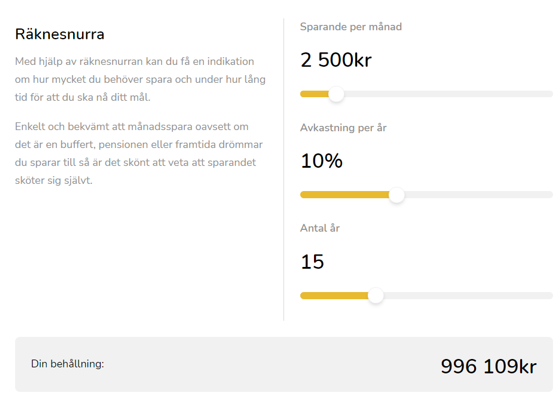The height and width of the screenshot is (402, 560).
Task: Click the paragraph starting with Med hjälp av
Action: tap(140, 79)
